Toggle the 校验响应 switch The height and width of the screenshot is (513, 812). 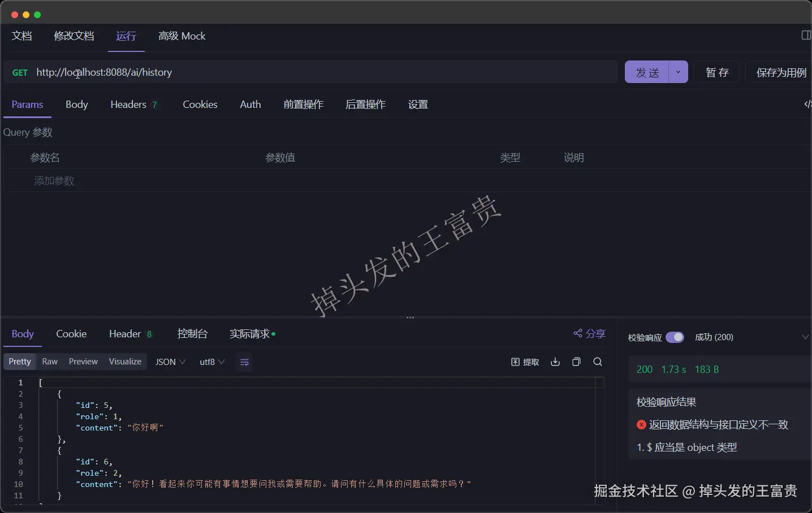pyautogui.click(x=675, y=337)
